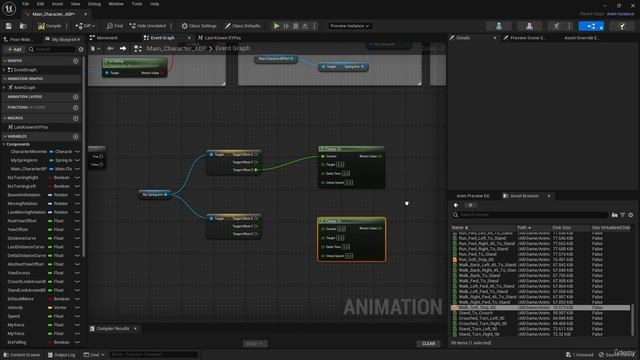Image resolution: width=640 pixels, height=360 pixels.
Task: Collapse the Components variable group
Action: (x=4, y=144)
